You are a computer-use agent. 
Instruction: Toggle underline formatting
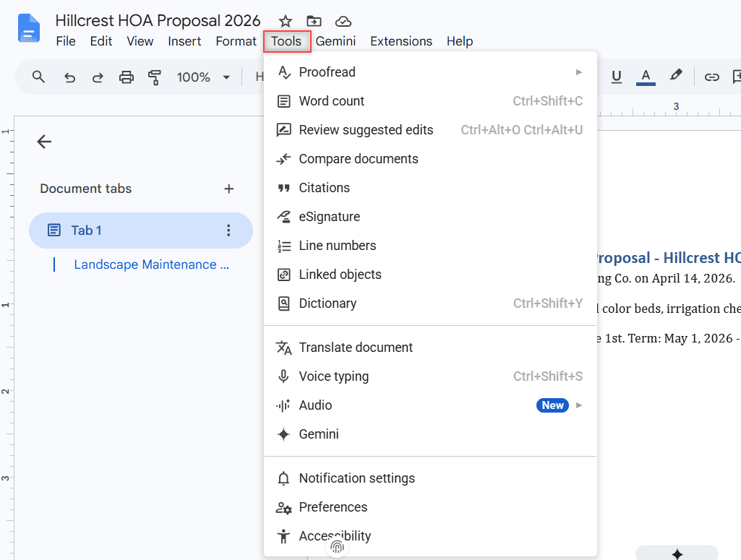pos(616,77)
